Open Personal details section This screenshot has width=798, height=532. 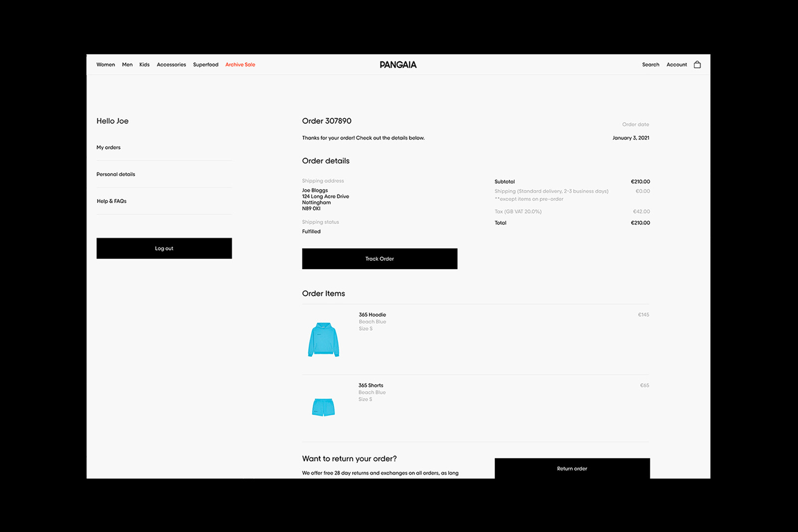pos(116,175)
